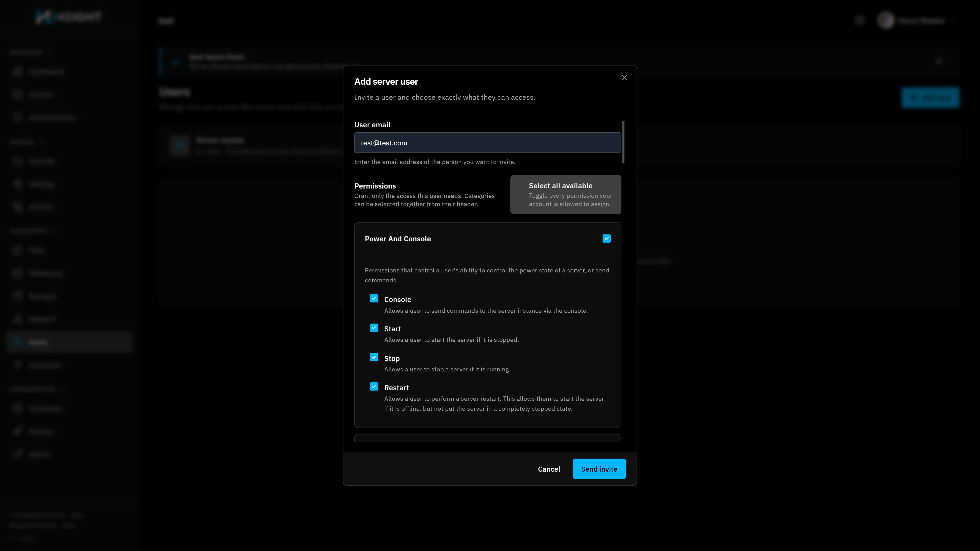Click the blurred blue Add user button behind dialog
The height and width of the screenshot is (551, 980).
coord(930,98)
